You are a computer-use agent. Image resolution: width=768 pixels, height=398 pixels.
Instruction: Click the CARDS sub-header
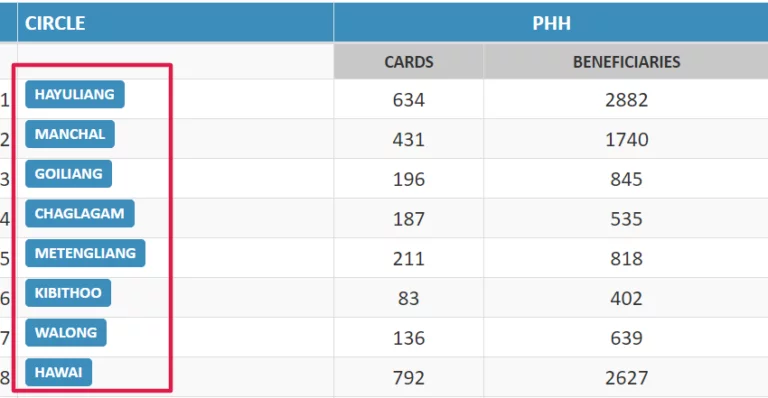pos(408,62)
